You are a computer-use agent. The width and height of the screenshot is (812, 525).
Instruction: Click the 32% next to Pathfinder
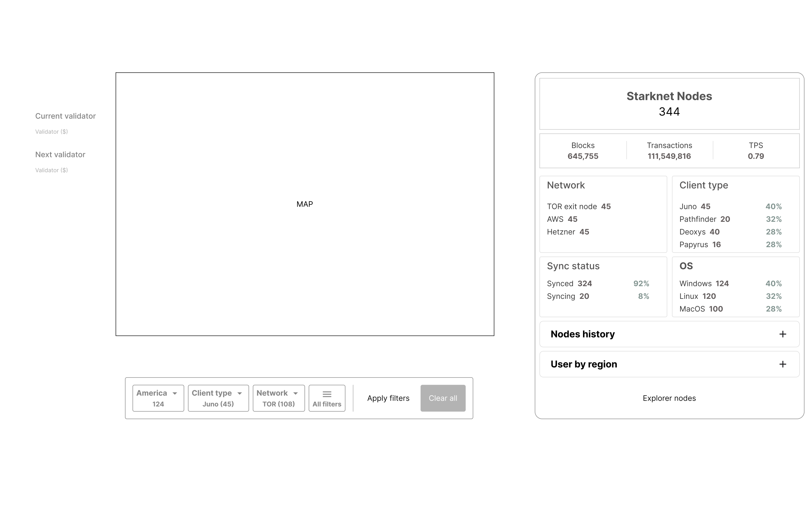point(773,219)
